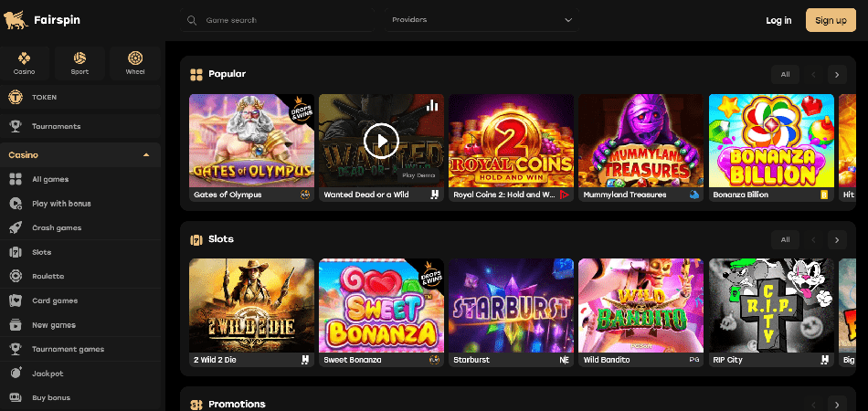Open Royal Coins 2 thumbnail

511,141
